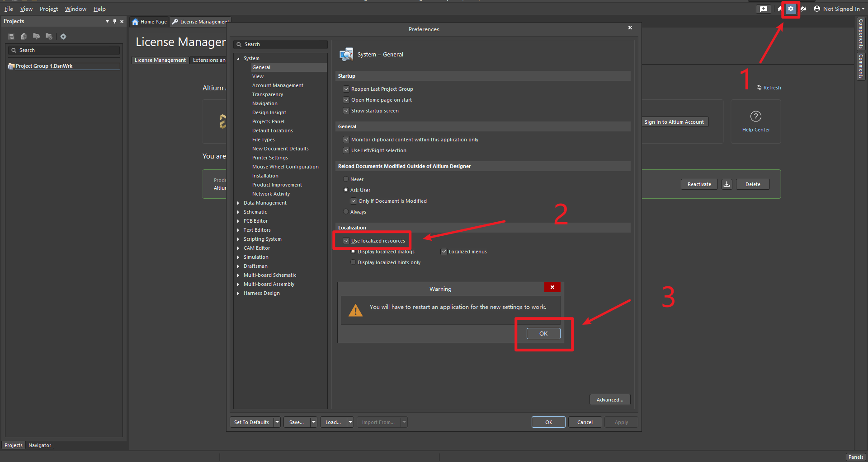Viewport: 868px width, 462px height.
Task: Click the magnifier icon in Preferences search
Action: [239, 45]
